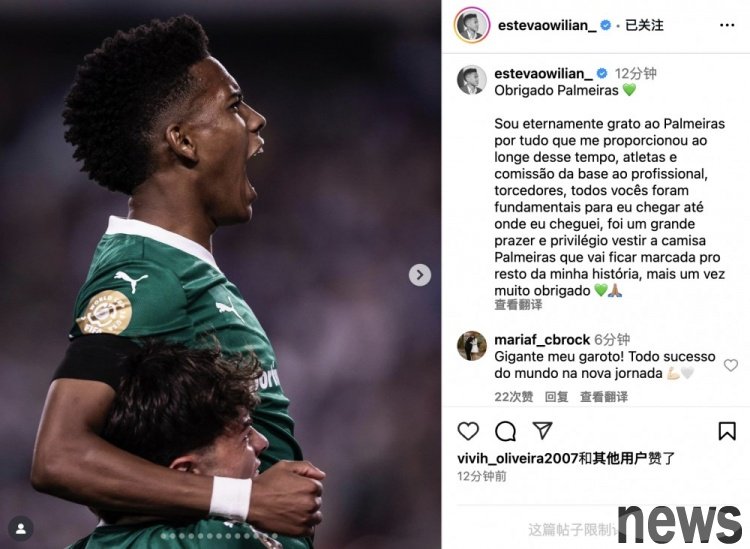Show tagged people icon on photo
750x549 pixels.
coord(21,528)
